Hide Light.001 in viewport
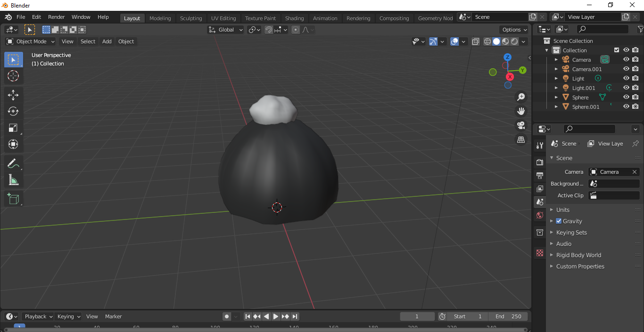Viewport: 644px width, 332px height. [x=626, y=88]
